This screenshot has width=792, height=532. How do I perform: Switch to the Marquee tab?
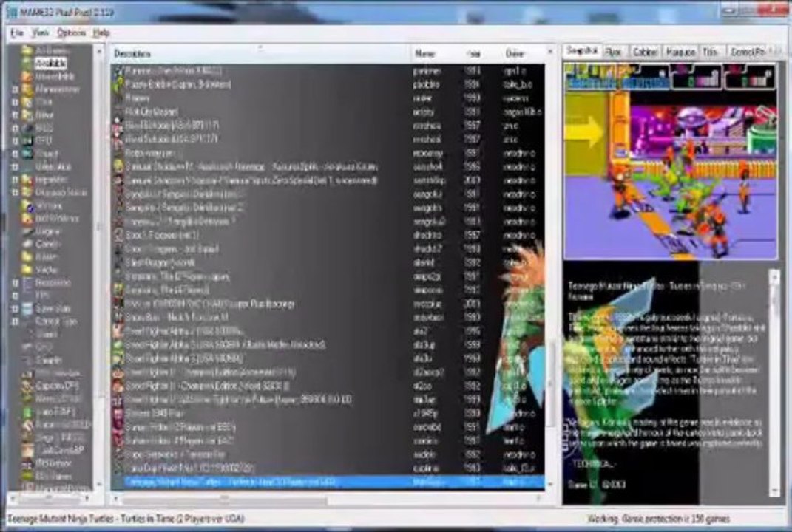(x=680, y=52)
